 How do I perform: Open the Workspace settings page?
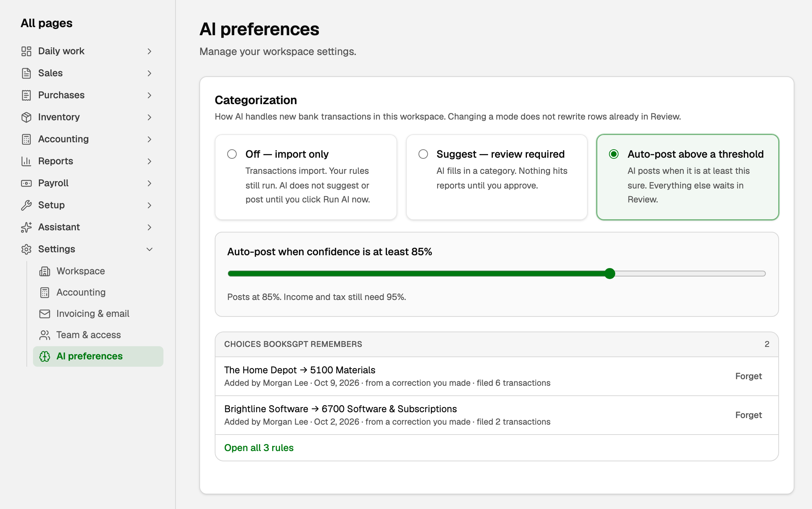click(98, 271)
